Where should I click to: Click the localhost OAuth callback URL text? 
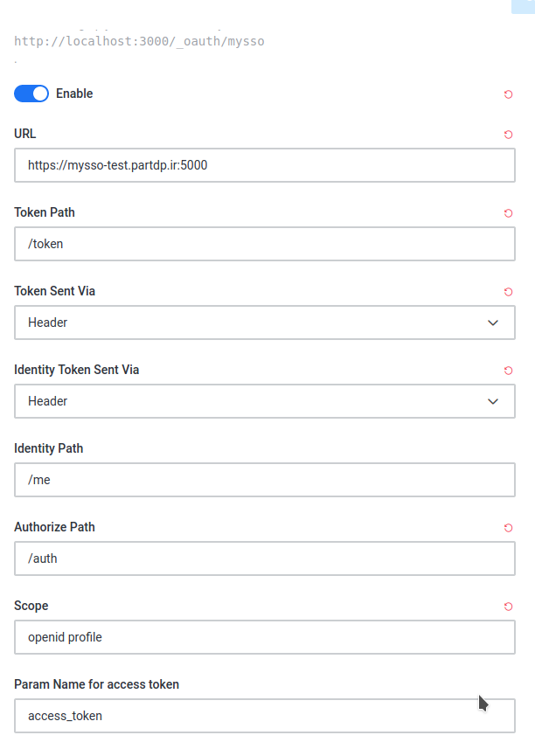coord(139,40)
